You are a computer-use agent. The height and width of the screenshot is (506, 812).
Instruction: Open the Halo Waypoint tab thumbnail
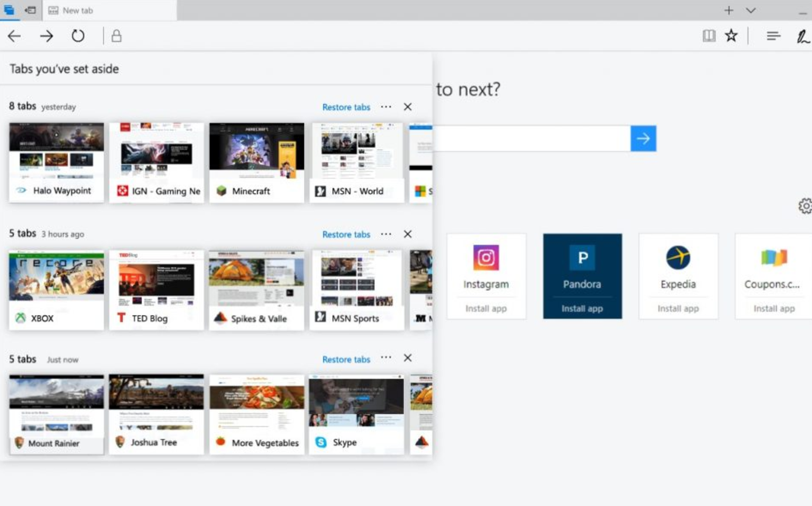click(56, 162)
